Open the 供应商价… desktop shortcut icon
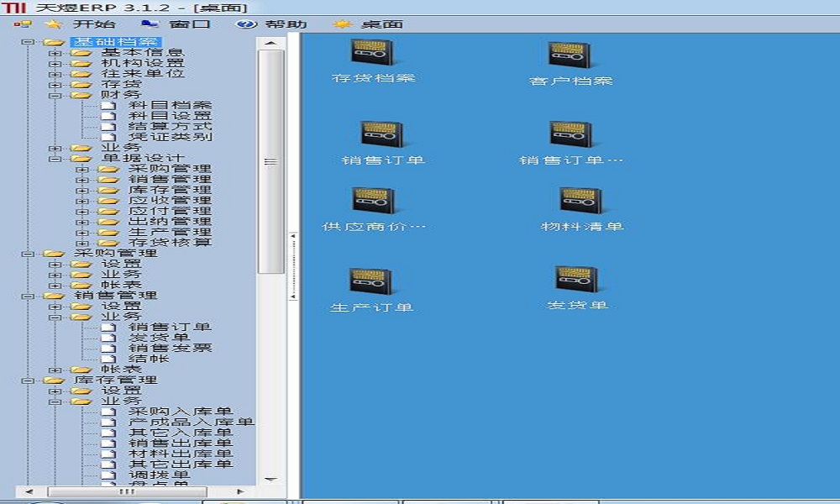 pos(374,202)
